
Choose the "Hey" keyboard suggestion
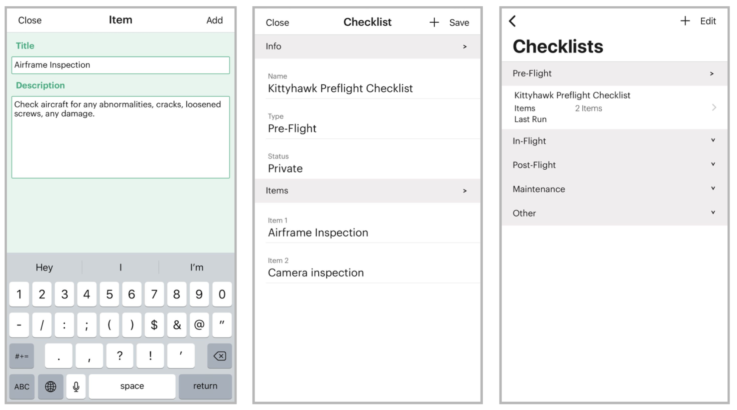point(44,267)
